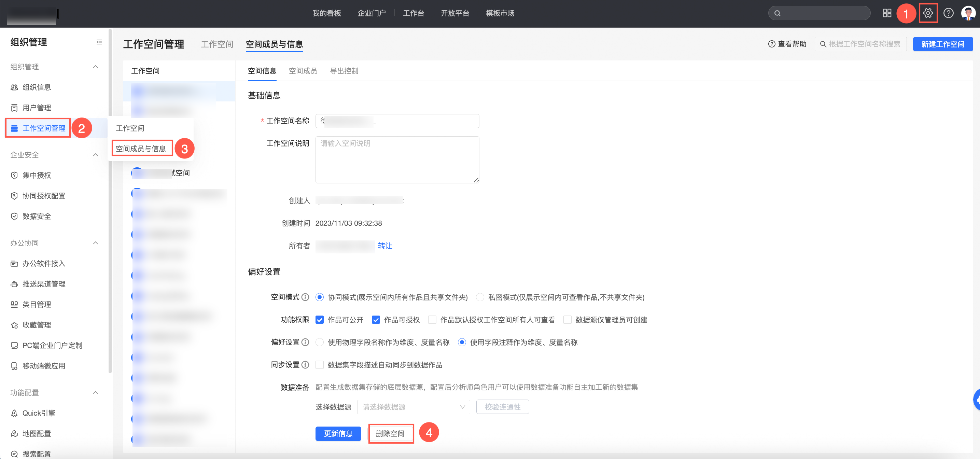
Task: Switch to the 导出控制 tab
Action: [x=344, y=71]
